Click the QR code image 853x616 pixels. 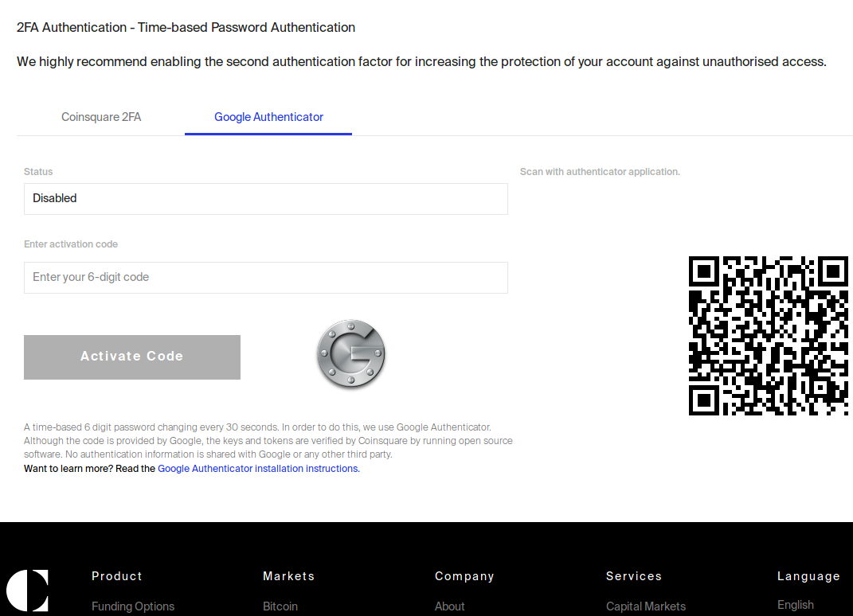[768, 335]
